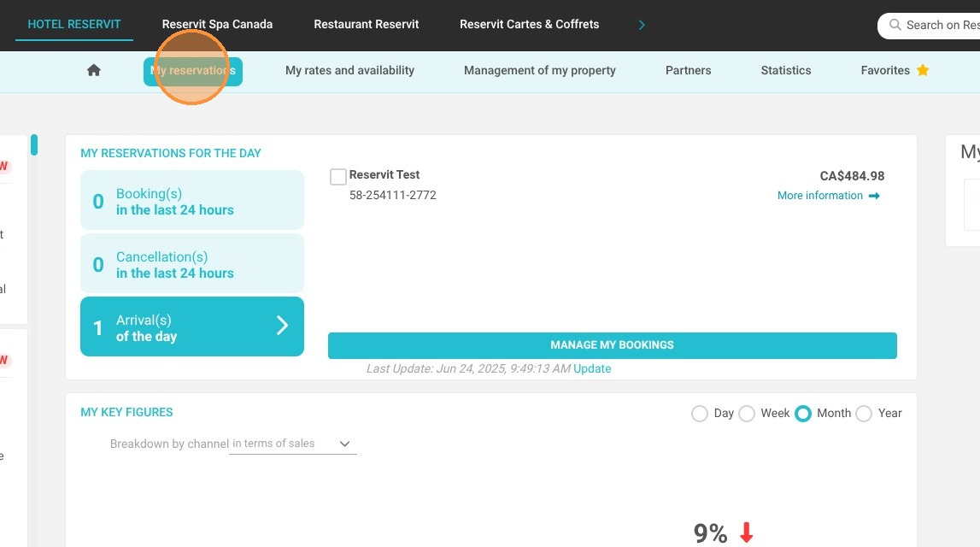
Task: Click booking number 58-254111-2772
Action: pyautogui.click(x=392, y=195)
